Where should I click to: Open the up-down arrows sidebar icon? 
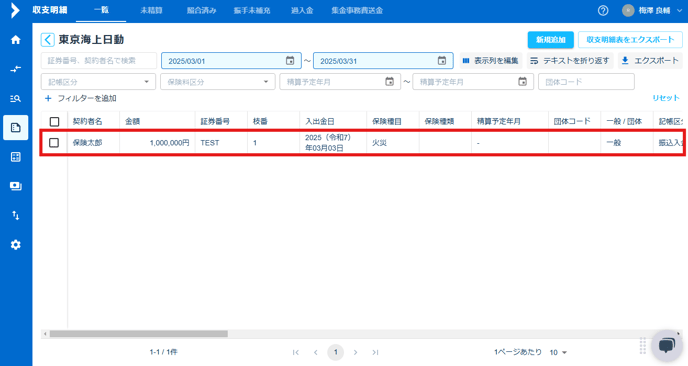pos(16,215)
